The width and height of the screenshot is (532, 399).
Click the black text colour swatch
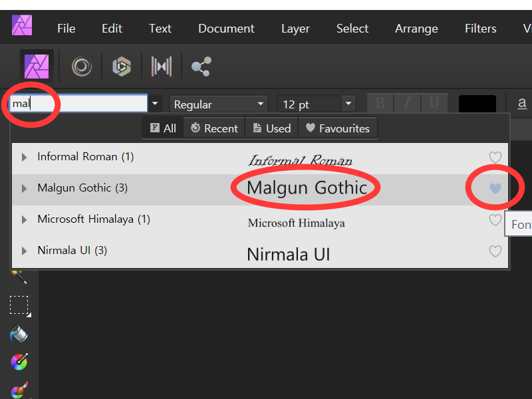[x=477, y=104]
